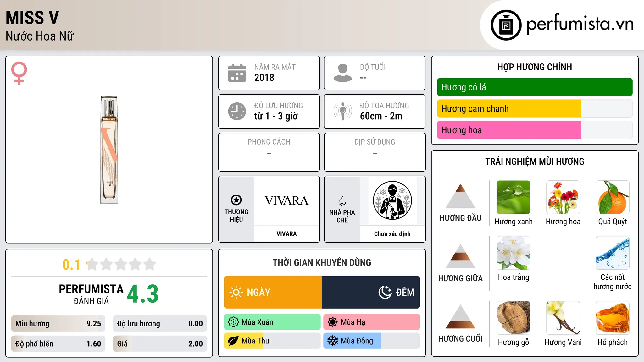Click the moon icon next to Đêm
The image size is (644, 362).
[x=385, y=292]
